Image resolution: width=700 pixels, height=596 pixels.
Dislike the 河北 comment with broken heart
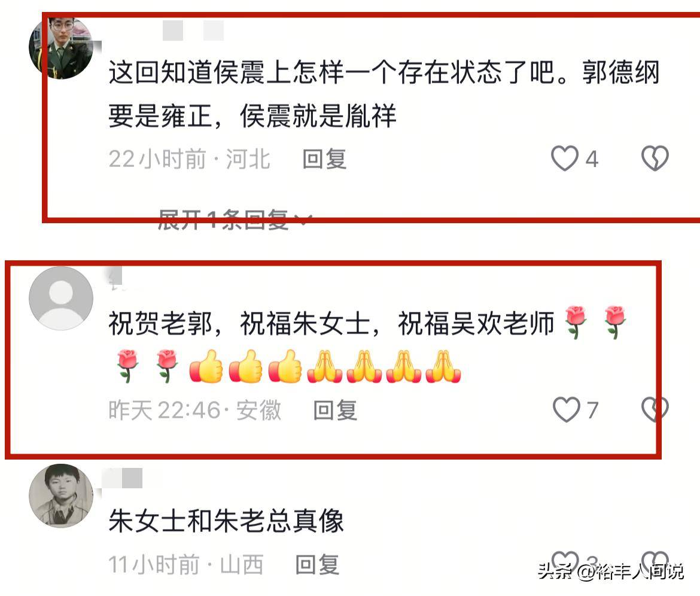coord(655,159)
